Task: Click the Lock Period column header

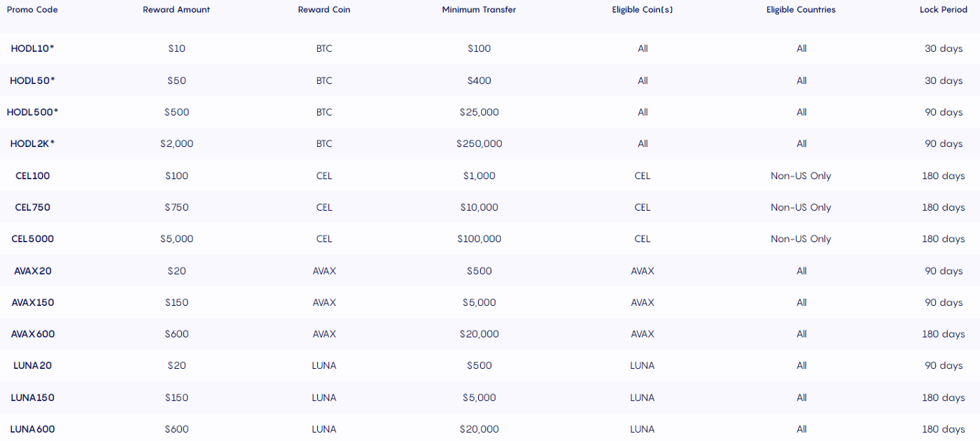Action: [943, 10]
